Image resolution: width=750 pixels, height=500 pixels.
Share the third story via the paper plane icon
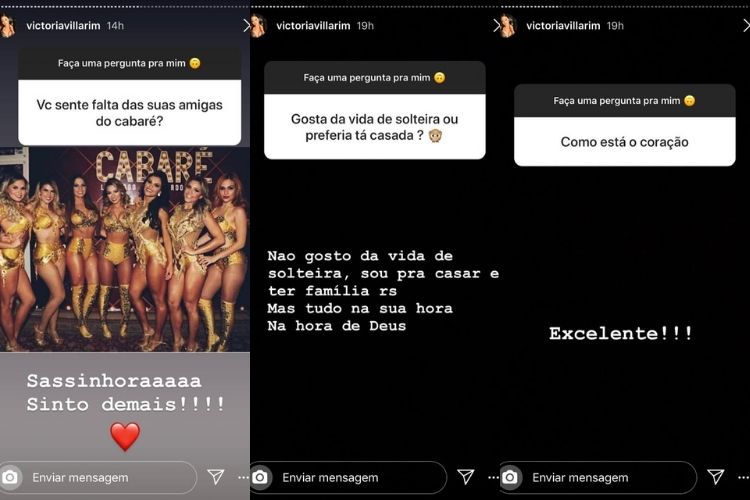click(x=716, y=476)
